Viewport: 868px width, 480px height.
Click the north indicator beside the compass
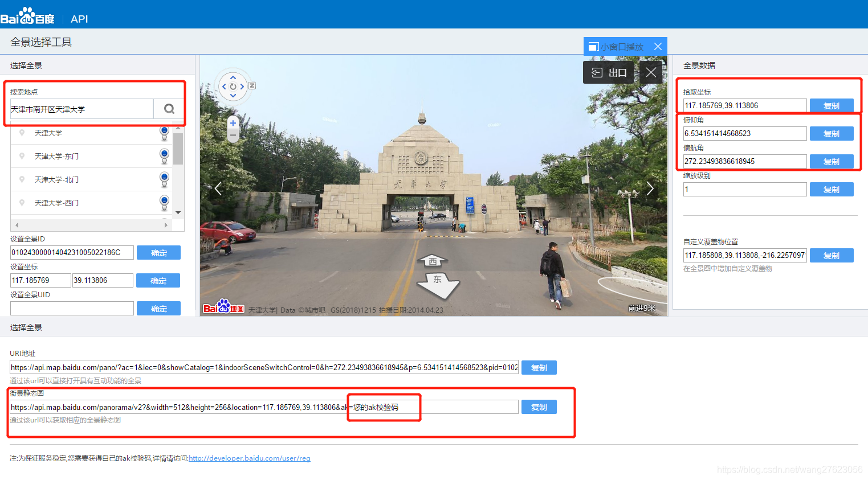pyautogui.click(x=252, y=86)
